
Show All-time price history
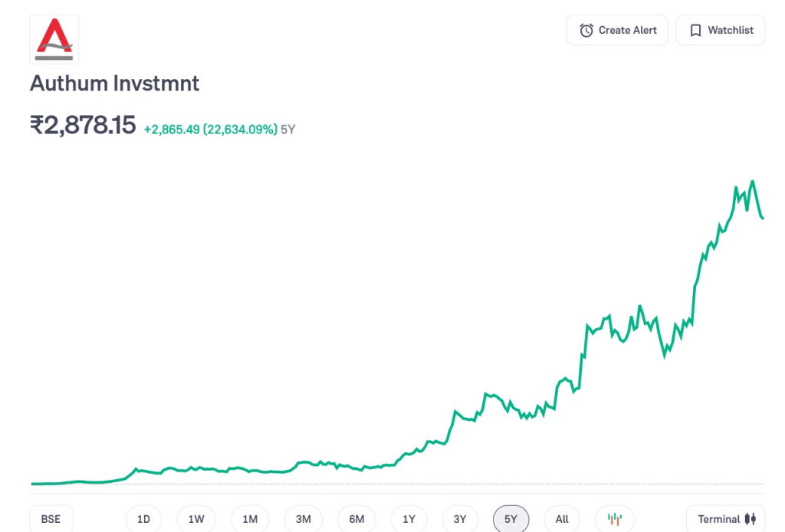tap(562, 519)
